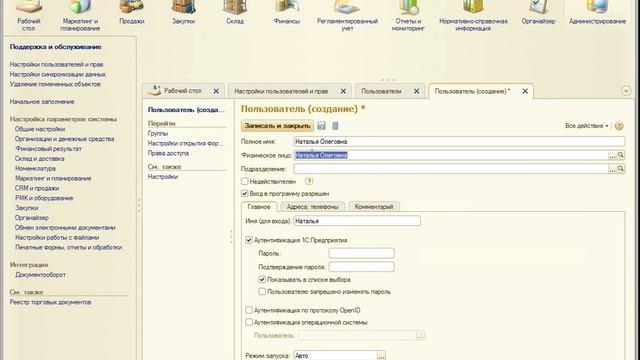
Task: Open Настройки under См. также
Action: tap(162, 177)
